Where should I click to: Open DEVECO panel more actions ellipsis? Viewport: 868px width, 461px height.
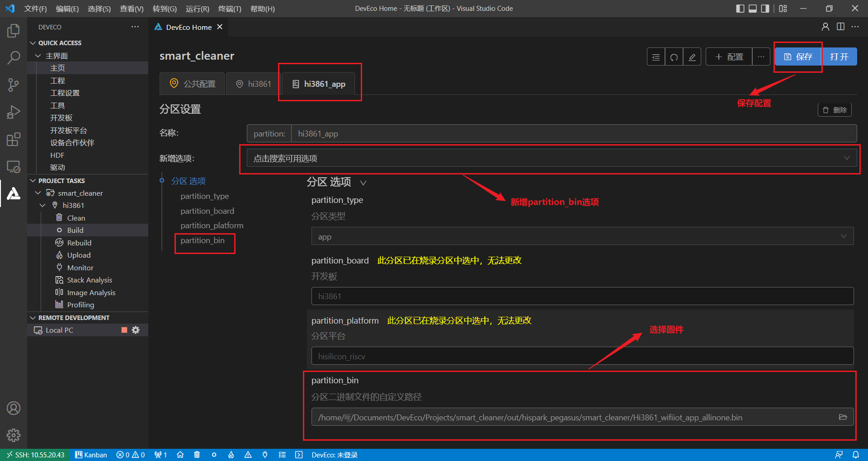point(135,27)
